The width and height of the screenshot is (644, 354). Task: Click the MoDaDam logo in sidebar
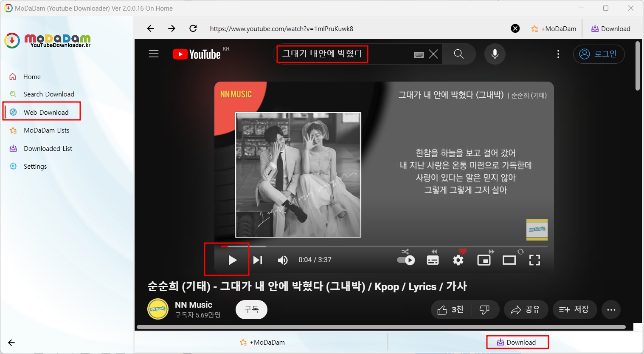[48, 40]
